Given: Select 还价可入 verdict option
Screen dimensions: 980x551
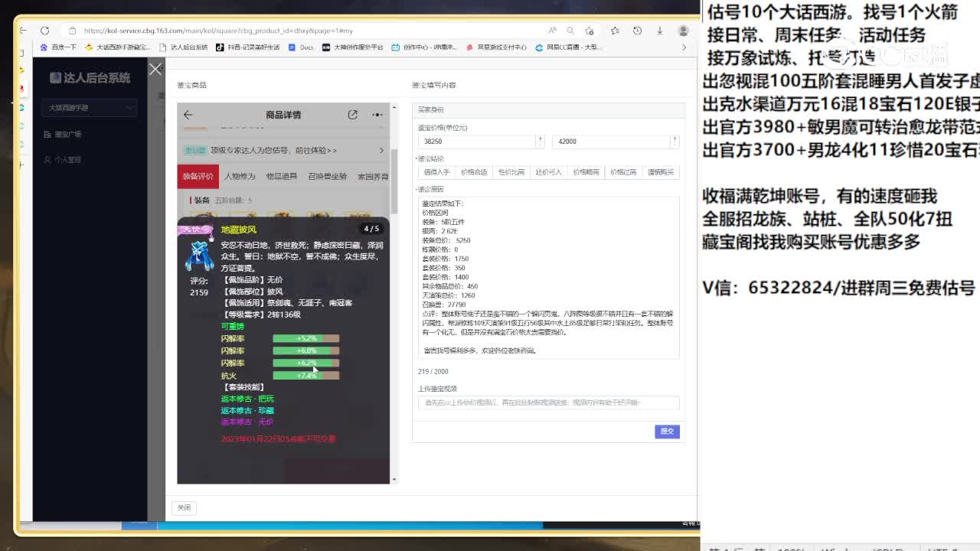Looking at the screenshot, I should (x=548, y=172).
